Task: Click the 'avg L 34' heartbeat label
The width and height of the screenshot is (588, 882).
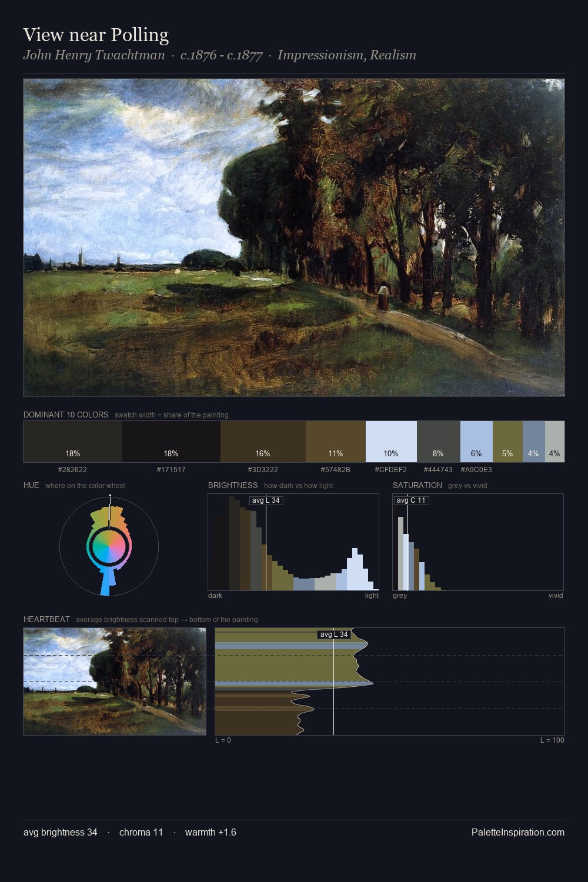Action: (334, 634)
